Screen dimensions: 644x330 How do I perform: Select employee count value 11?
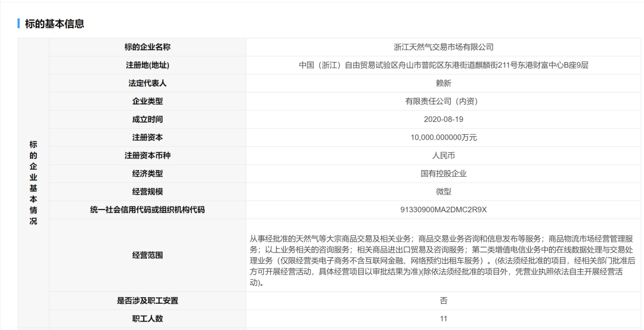(444, 319)
